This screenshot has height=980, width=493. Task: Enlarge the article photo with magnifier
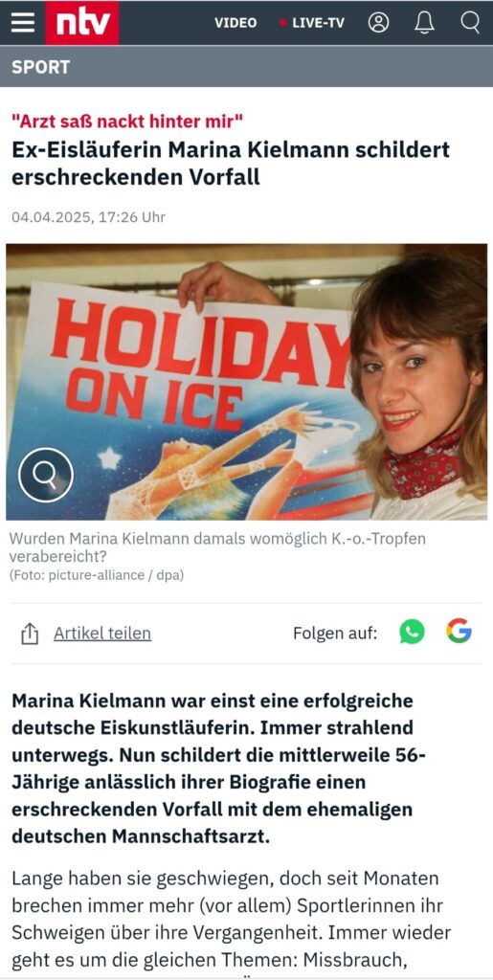pyautogui.click(x=46, y=476)
